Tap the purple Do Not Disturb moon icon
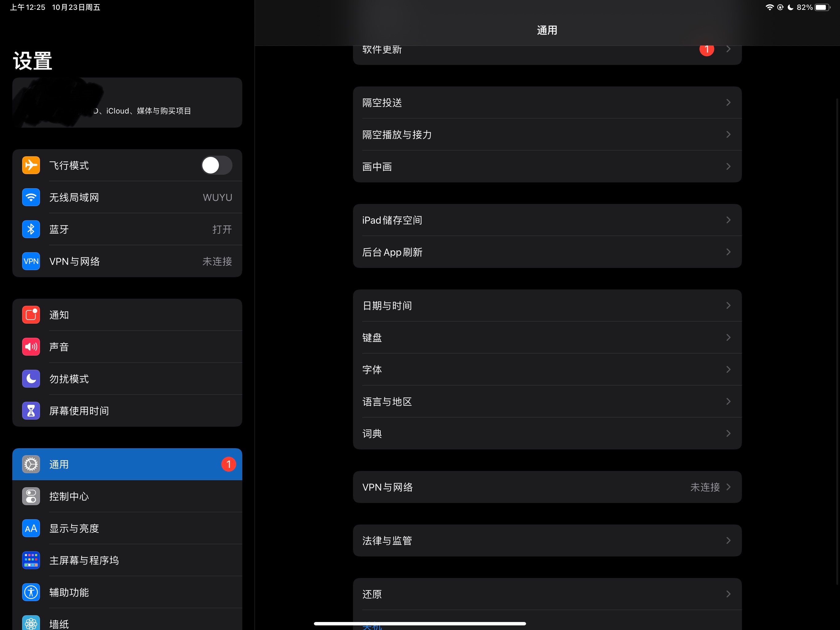The width and height of the screenshot is (840, 630). pos(31,379)
